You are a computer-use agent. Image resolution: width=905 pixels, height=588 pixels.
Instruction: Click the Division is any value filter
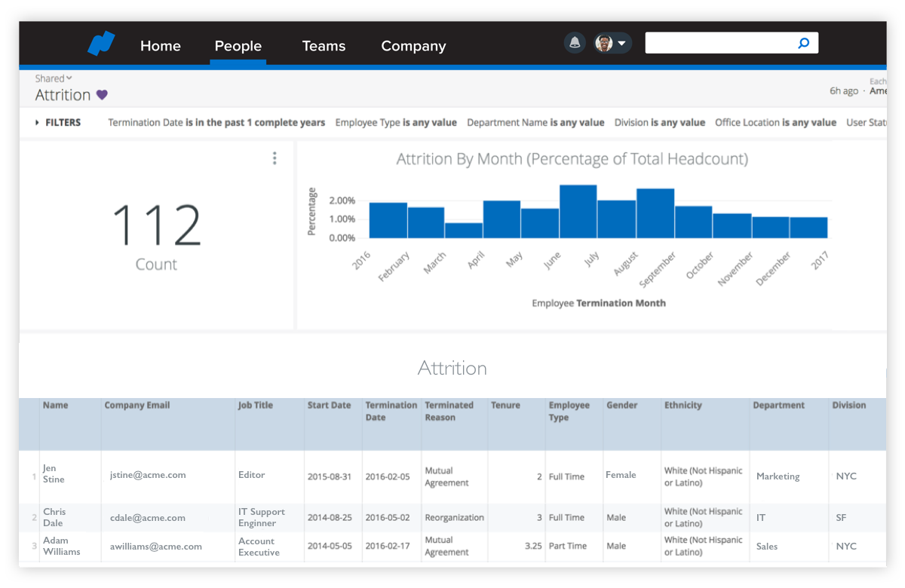660,122
